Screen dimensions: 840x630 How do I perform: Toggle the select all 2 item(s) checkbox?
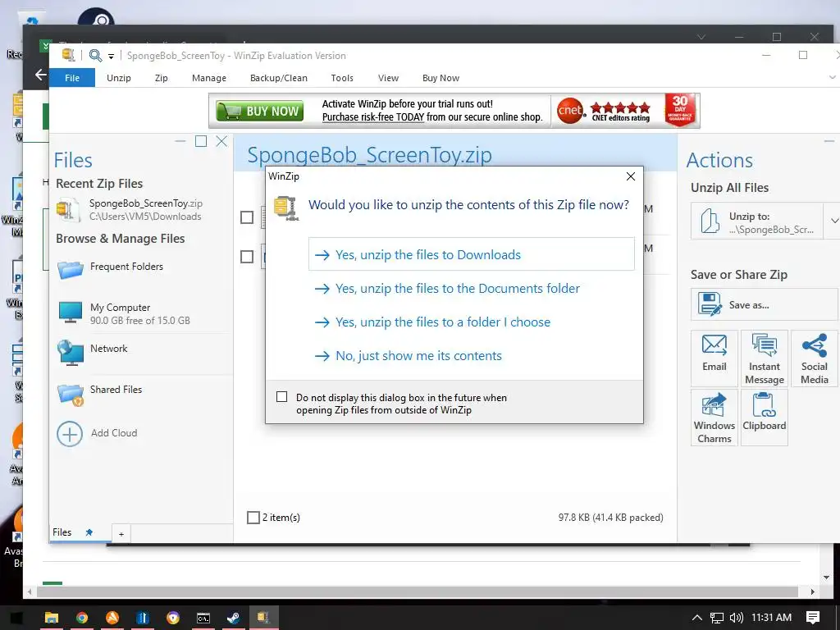pyautogui.click(x=253, y=518)
